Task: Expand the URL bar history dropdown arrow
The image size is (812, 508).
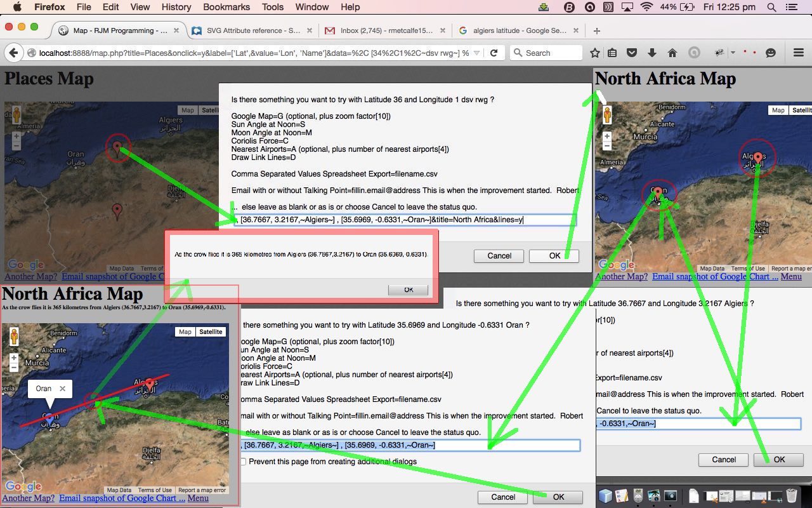Action: click(x=477, y=53)
